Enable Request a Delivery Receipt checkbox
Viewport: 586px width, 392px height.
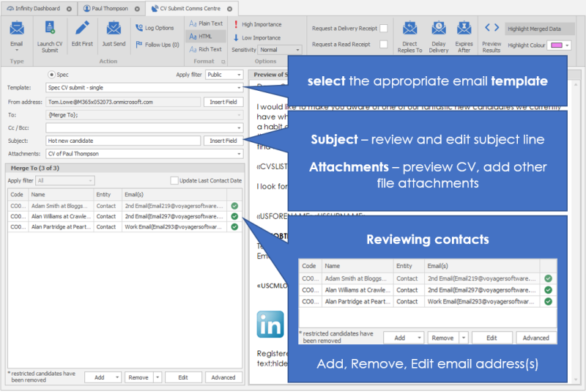pos(383,29)
